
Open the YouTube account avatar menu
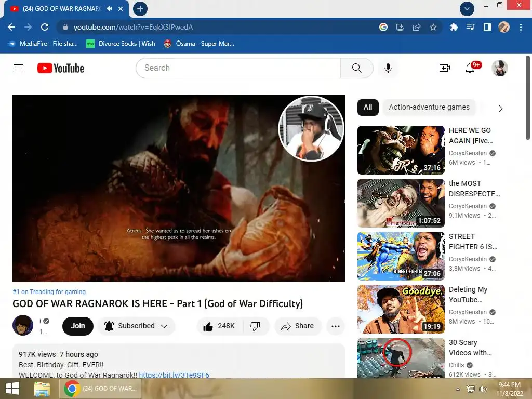[499, 68]
